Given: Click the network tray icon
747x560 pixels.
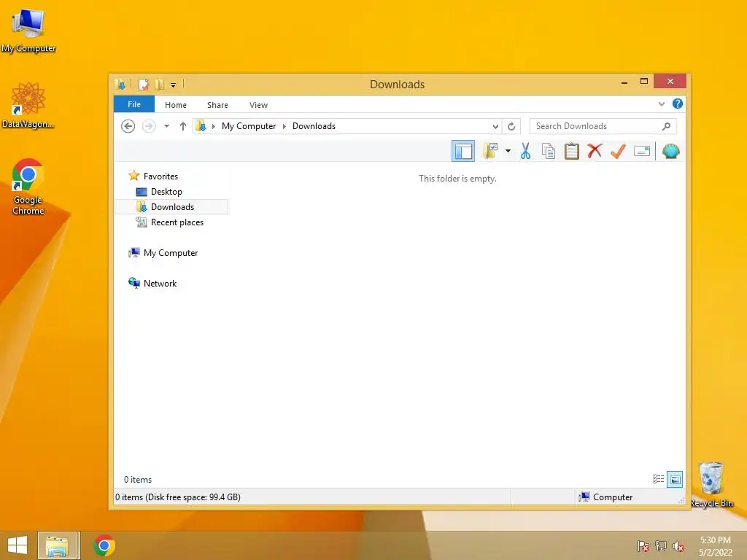Looking at the screenshot, I should pyautogui.click(x=661, y=545).
